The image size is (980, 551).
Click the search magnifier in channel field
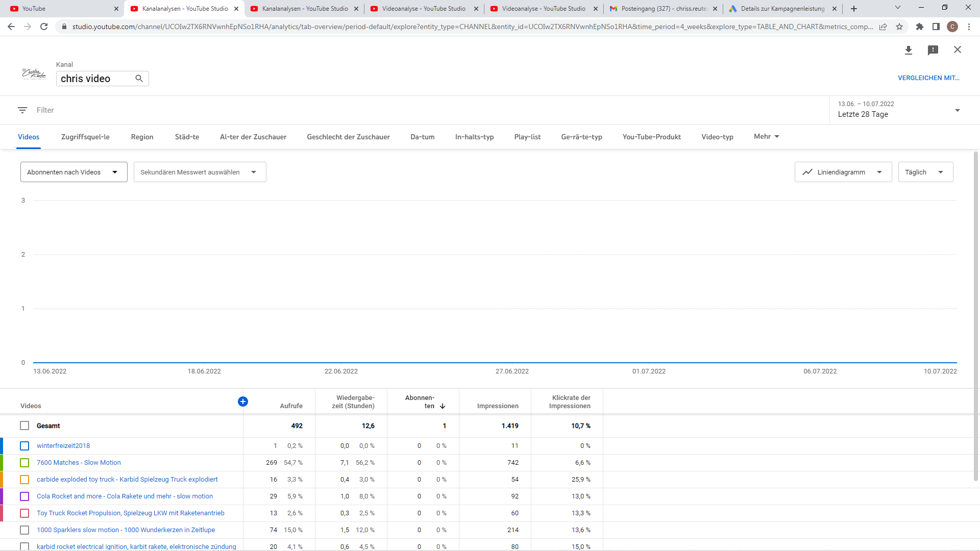click(x=139, y=79)
